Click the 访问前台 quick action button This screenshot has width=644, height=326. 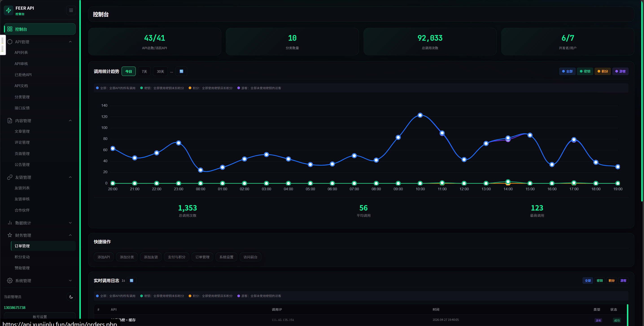coord(250,257)
